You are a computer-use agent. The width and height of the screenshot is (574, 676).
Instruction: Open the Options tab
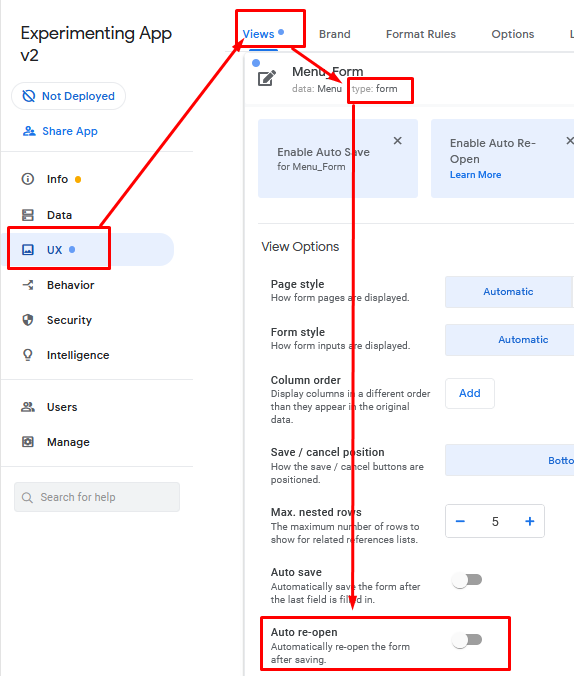tap(513, 34)
